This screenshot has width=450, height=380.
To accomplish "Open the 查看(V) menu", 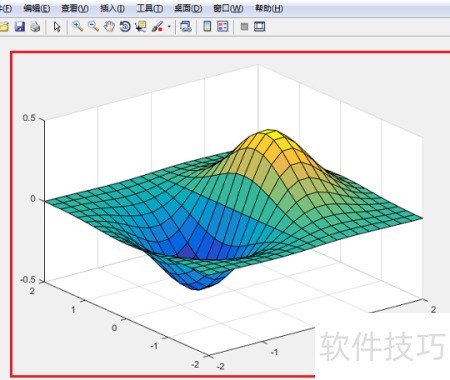I will coord(75,8).
